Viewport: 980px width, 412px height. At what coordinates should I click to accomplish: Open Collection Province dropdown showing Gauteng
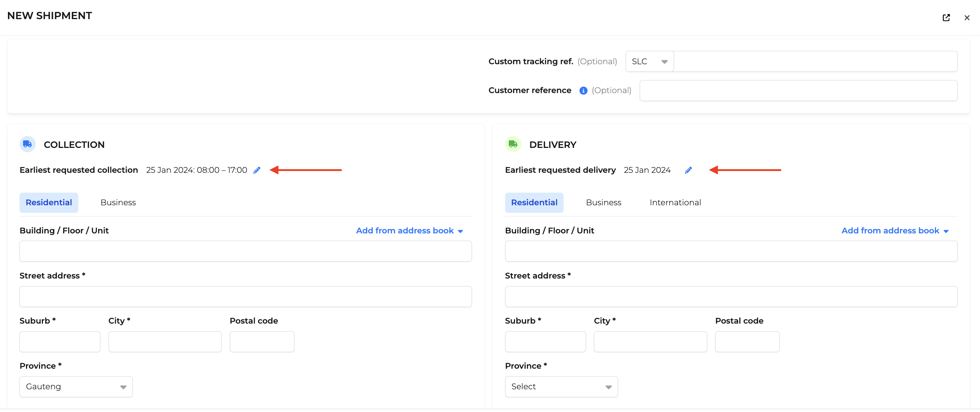pos(76,386)
